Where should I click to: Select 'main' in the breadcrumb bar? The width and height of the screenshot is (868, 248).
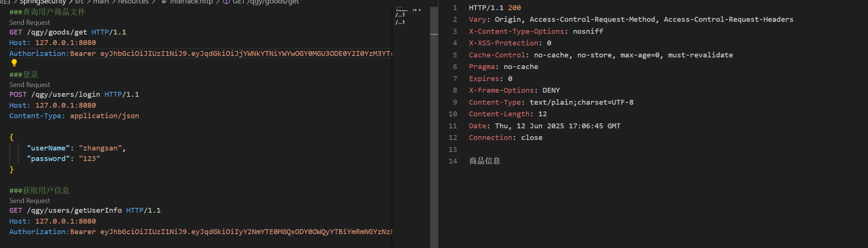pyautogui.click(x=101, y=2)
